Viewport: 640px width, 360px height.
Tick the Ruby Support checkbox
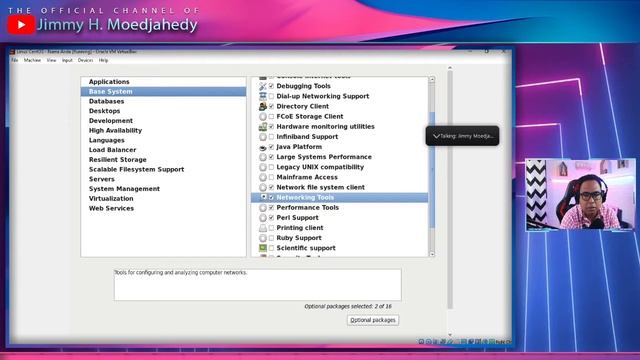271,238
